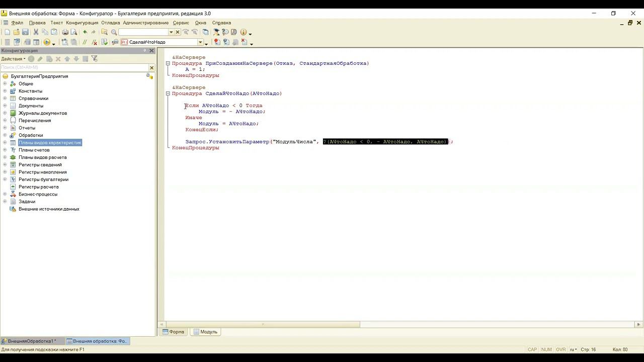644x362 pixels.
Task: Click the magnifier Find icon
Action: [x=114, y=32]
